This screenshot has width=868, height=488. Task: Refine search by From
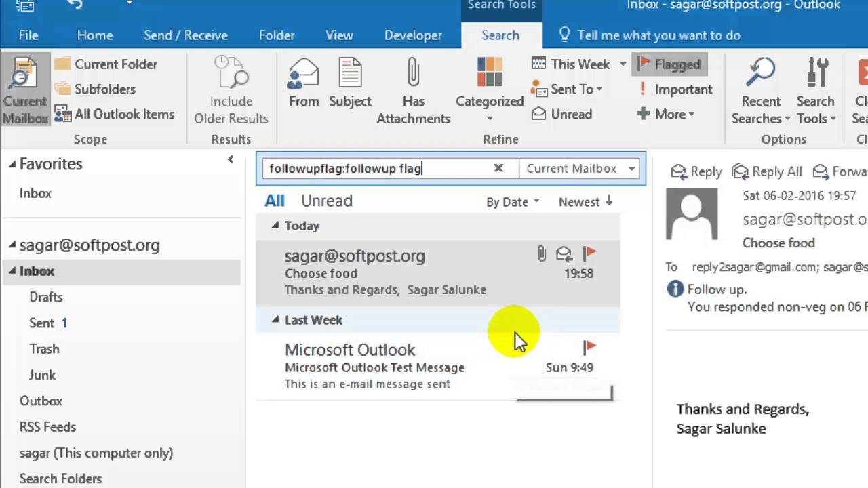304,83
